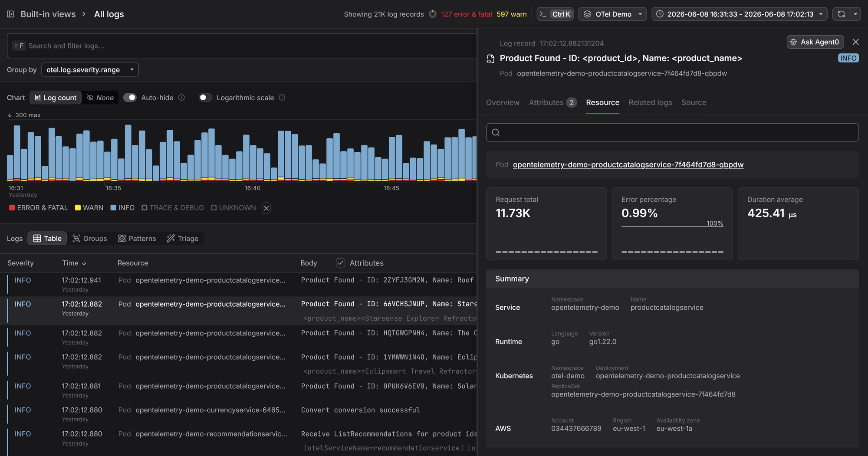Click AWS account 034437666789 value
This screenshot has width=868, height=456.
click(x=576, y=428)
